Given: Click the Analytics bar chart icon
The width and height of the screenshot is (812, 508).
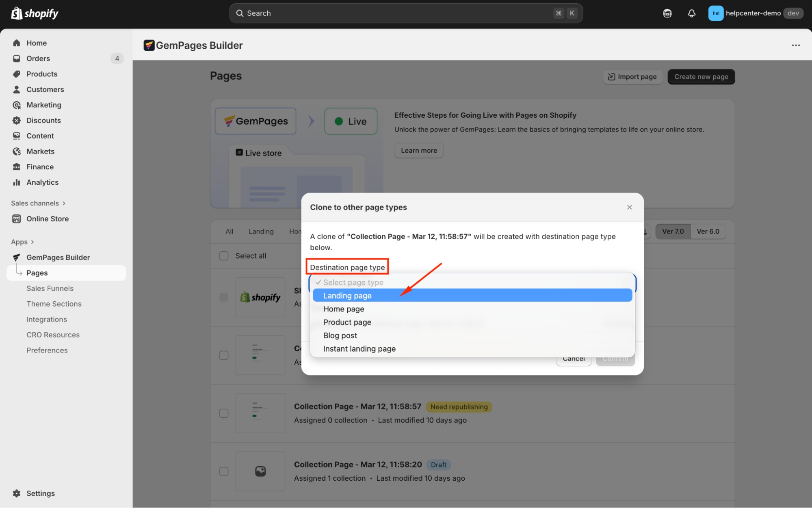Looking at the screenshot, I should point(17,182).
